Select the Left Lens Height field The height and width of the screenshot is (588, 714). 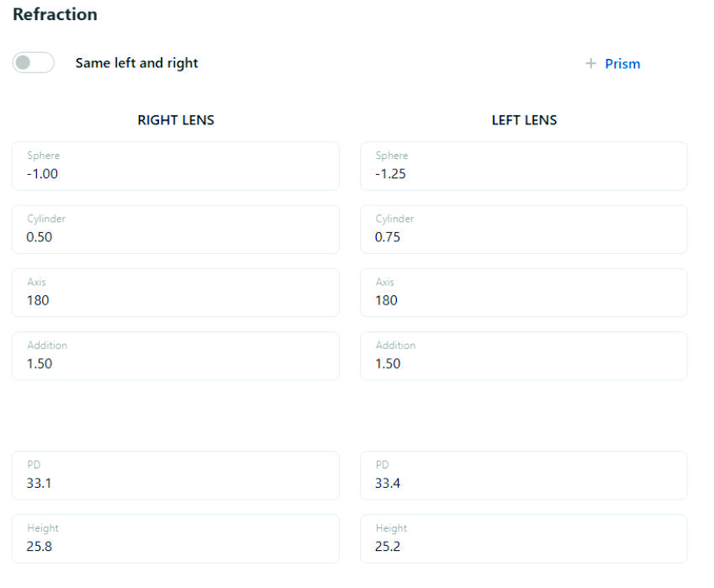[523, 538]
